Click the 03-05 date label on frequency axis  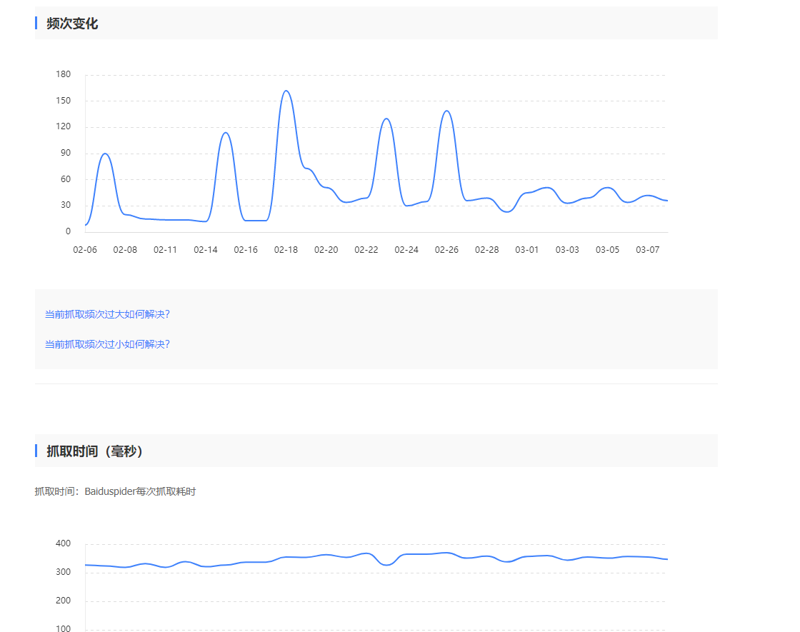[x=607, y=250]
